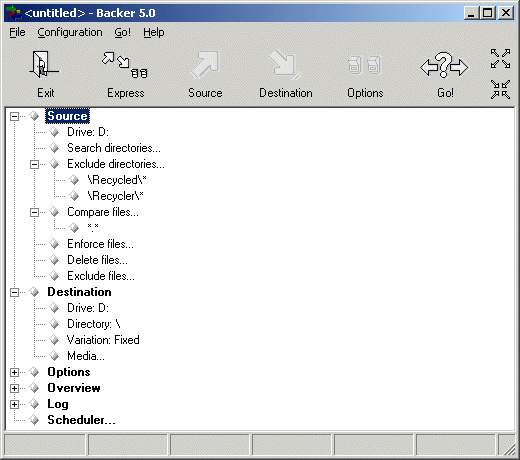The height and width of the screenshot is (460, 520).
Task: Select 'Directory: \' tree item
Action: click(x=94, y=324)
